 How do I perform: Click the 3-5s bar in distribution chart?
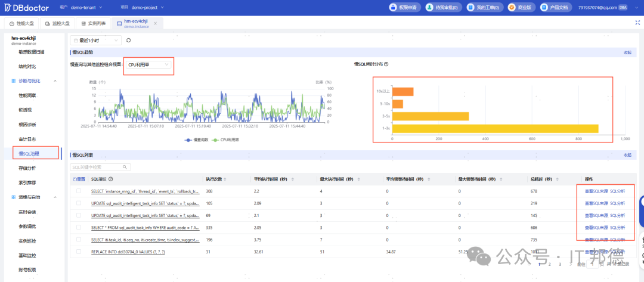(x=431, y=116)
